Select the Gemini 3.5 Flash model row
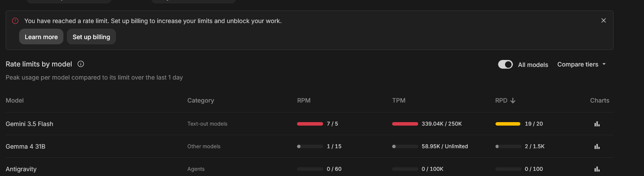 pos(309,124)
